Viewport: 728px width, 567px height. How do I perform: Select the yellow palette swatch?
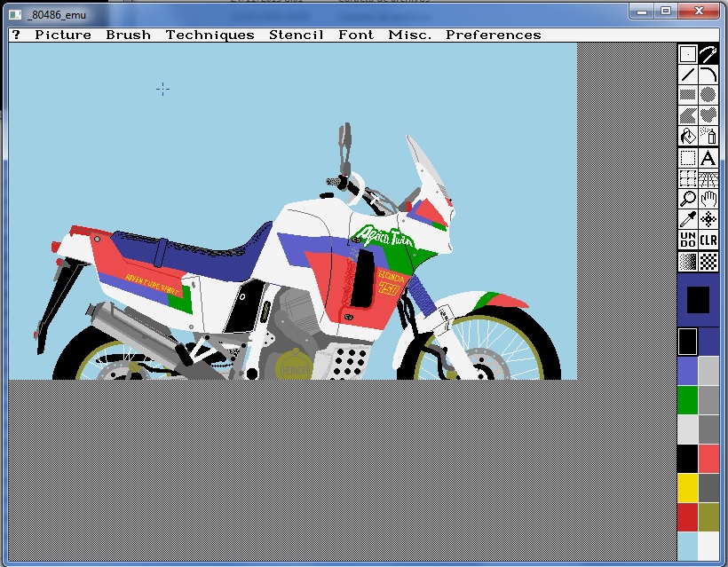[688, 488]
